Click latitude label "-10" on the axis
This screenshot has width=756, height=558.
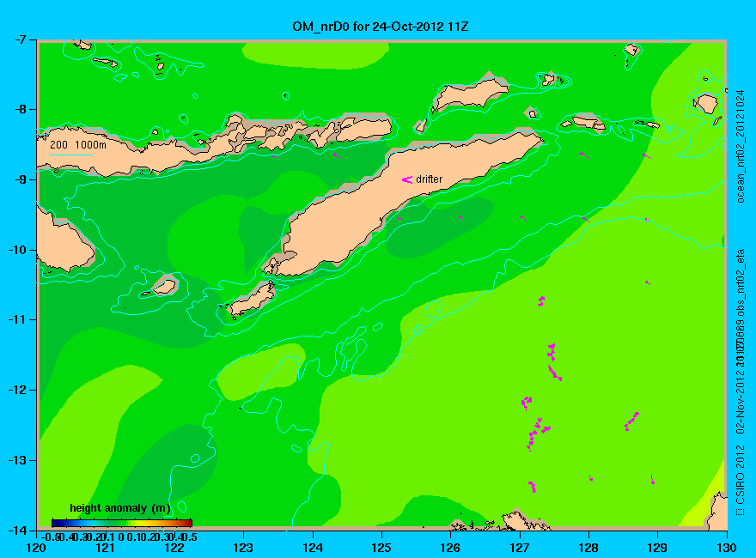(x=17, y=250)
